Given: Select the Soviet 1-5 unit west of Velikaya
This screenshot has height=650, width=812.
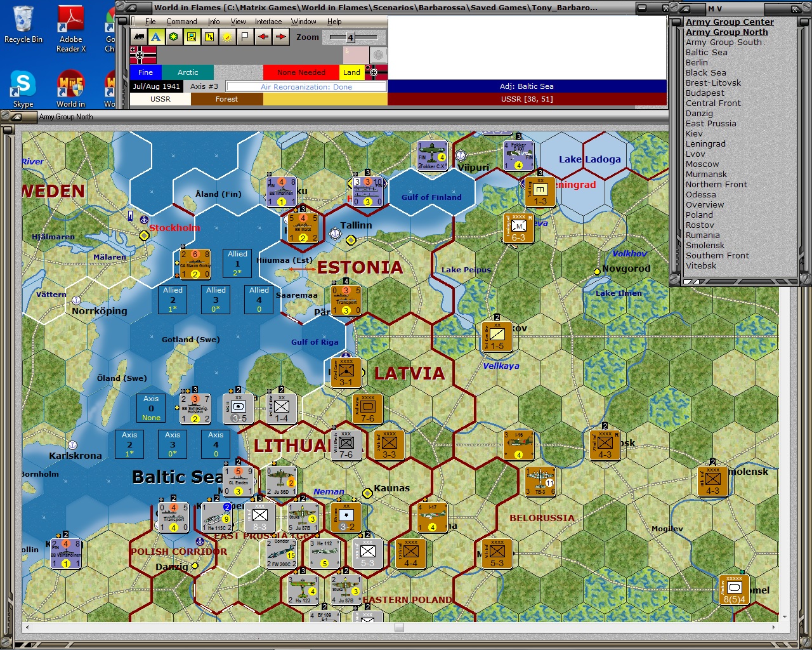Looking at the screenshot, I should pyautogui.click(x=497, y=336).
